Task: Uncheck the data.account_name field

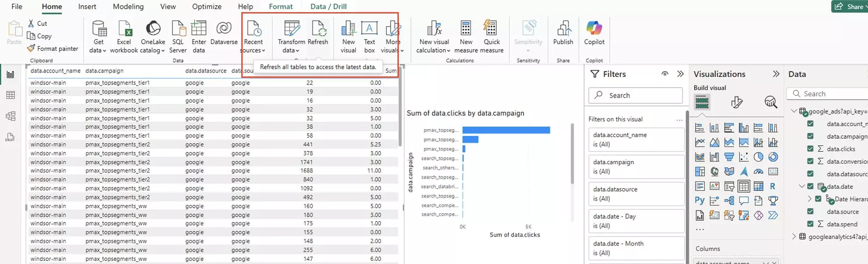Action: point(810,124)
